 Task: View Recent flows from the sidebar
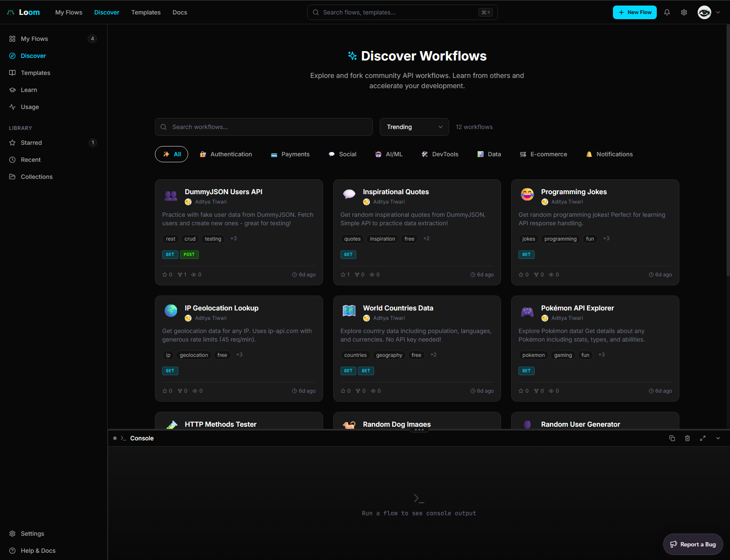[x=30, y=160]
